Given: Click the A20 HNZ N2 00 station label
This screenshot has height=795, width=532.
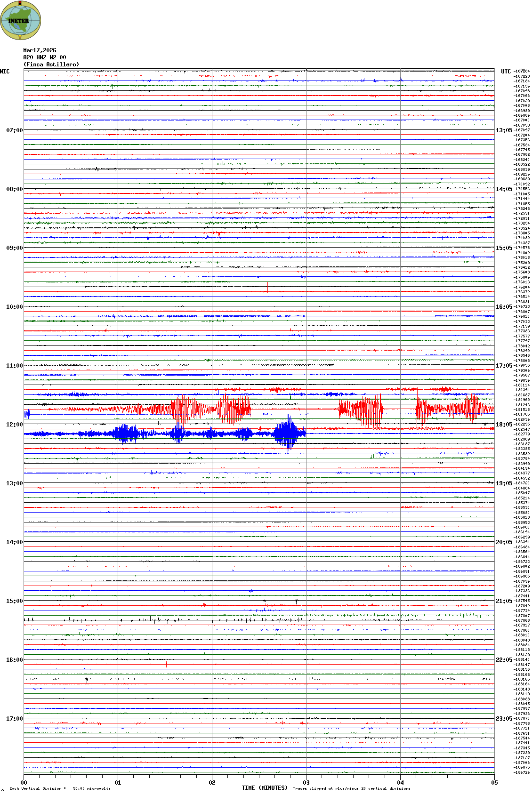Looking at the screenshot, I should click(x=45, y=57).
